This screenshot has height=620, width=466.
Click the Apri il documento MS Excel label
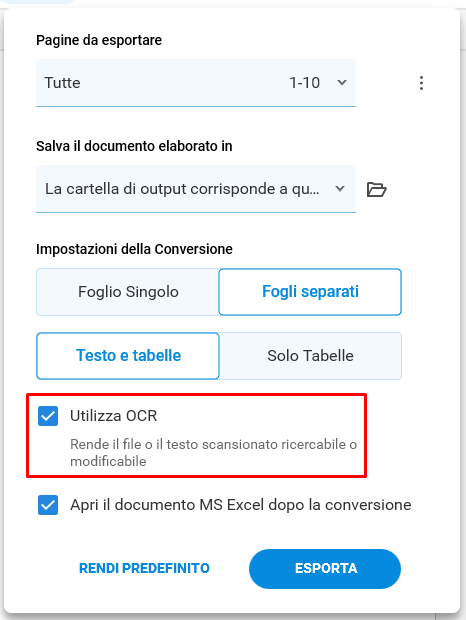(x=241, y=505)
